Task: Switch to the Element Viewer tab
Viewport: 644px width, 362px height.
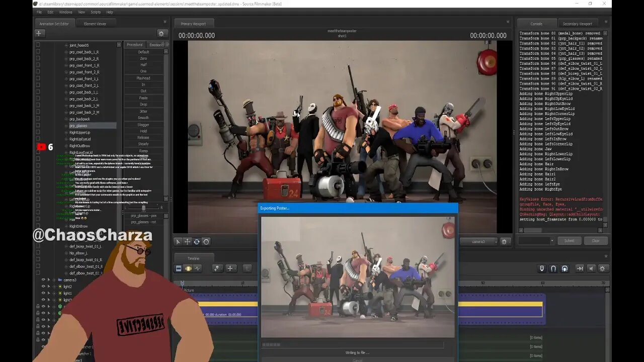Action: point(95,24)
